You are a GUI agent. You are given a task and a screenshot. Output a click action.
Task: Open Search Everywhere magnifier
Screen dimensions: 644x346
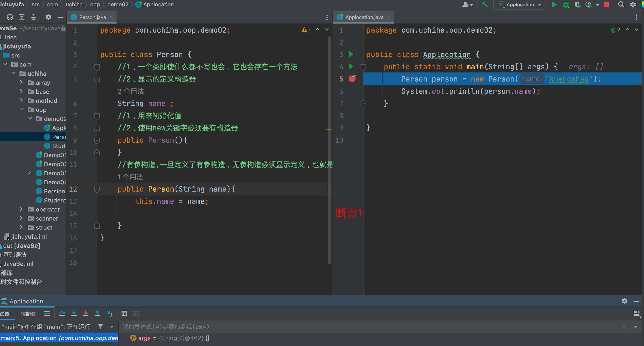pos(621,5)
